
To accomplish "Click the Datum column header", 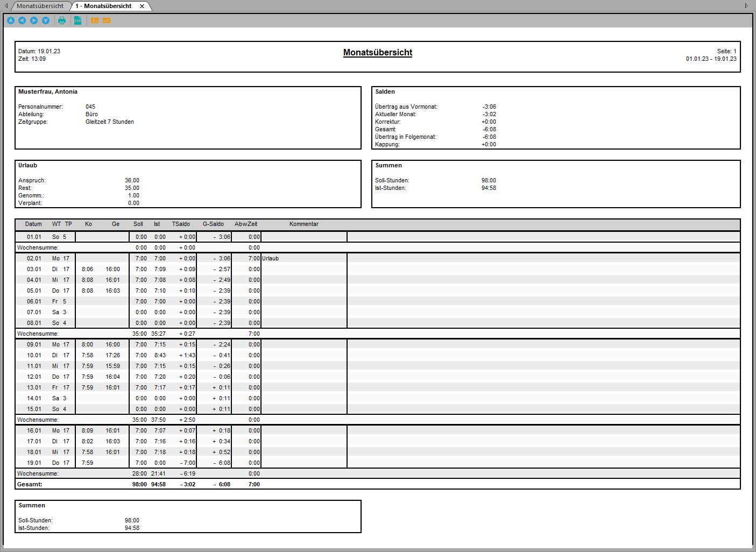I will pyautogui.click(x=33, y=224).
